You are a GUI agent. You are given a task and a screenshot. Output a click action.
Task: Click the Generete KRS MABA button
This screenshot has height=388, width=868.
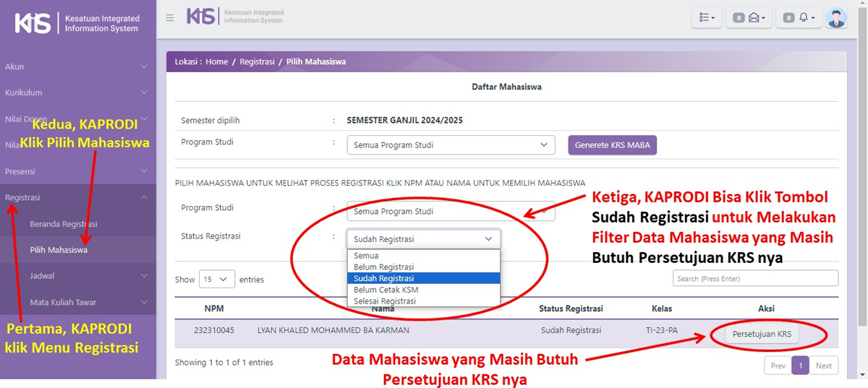pyautogui.click(x=612, y=145)
